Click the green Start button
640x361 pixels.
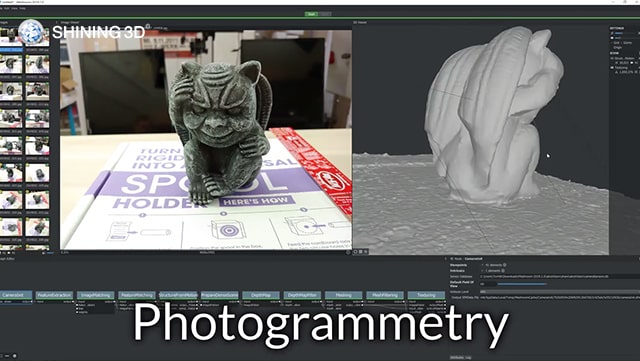(311, 14)
